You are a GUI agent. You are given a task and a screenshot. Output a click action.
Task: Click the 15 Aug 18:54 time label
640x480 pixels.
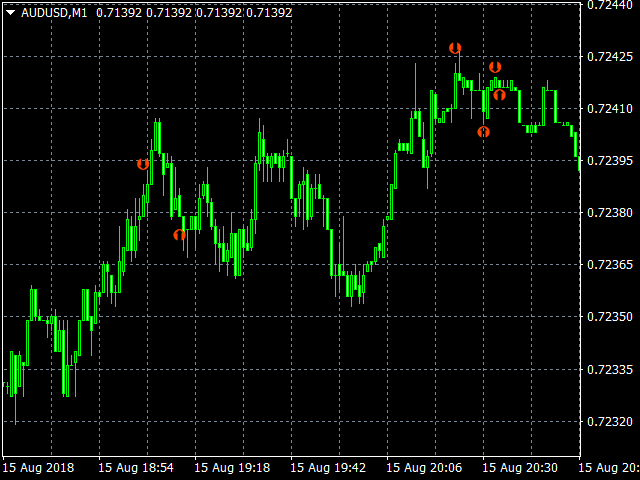point(136,467)
